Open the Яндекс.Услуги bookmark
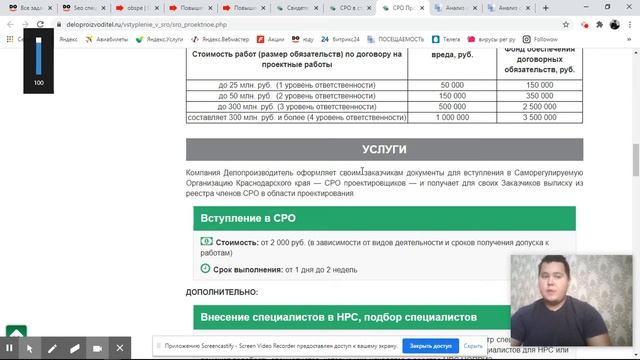 [x=160, y=39]
